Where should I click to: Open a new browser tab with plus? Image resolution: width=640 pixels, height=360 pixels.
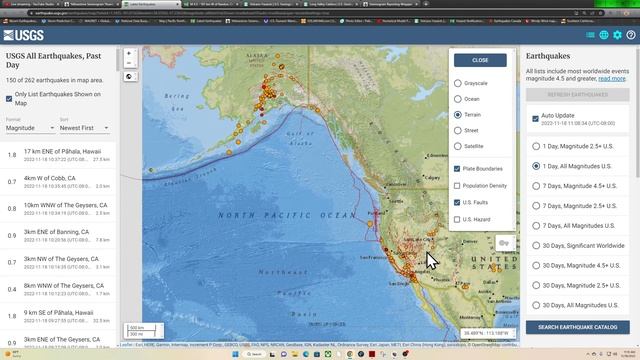(426, 4)
